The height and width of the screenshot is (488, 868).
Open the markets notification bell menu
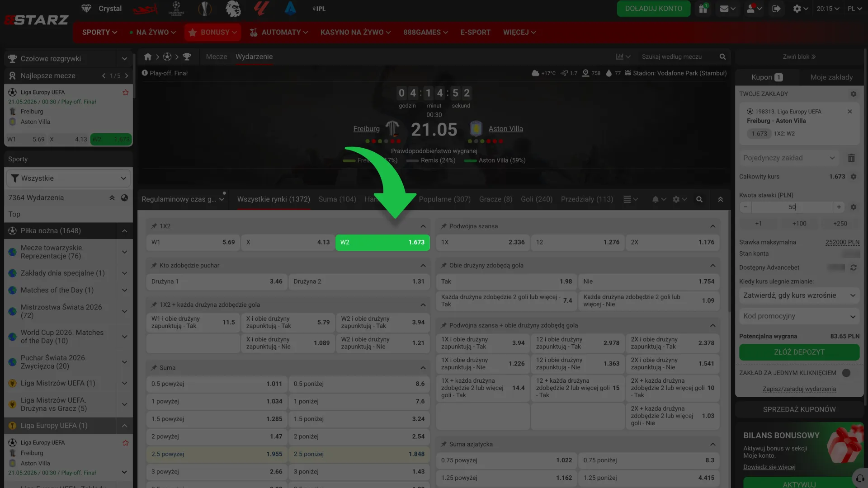pyautogui.click(x=659, y=199)
